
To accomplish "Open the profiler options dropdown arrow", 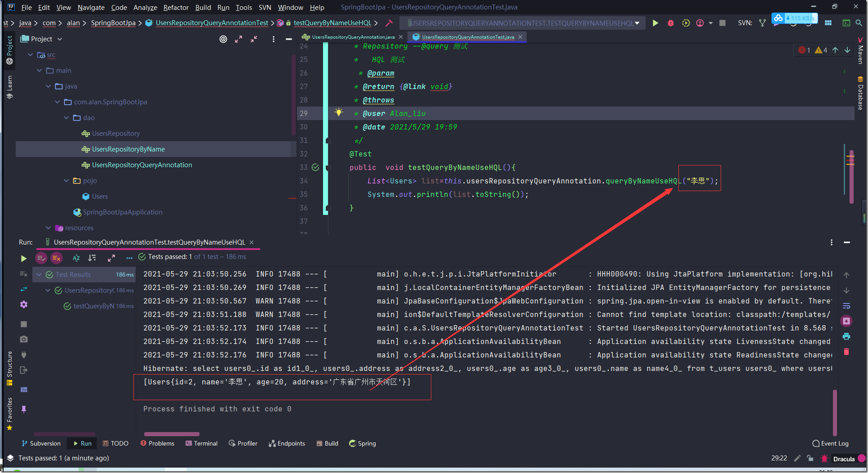I will click(710, 23).
